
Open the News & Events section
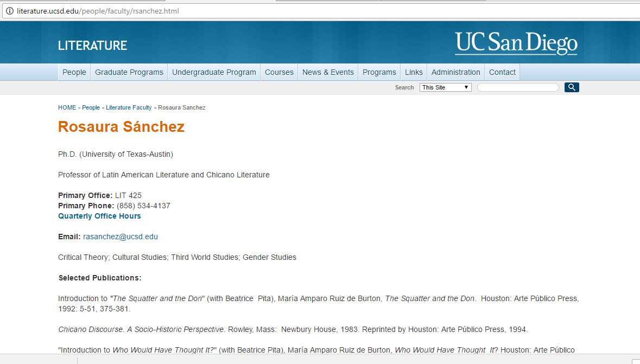pos(328,72)
